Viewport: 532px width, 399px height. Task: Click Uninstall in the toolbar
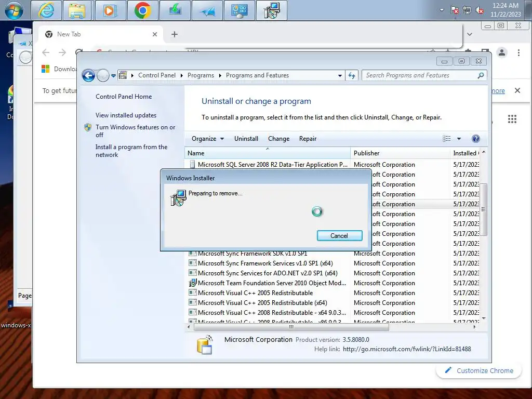tap(246, 138)
